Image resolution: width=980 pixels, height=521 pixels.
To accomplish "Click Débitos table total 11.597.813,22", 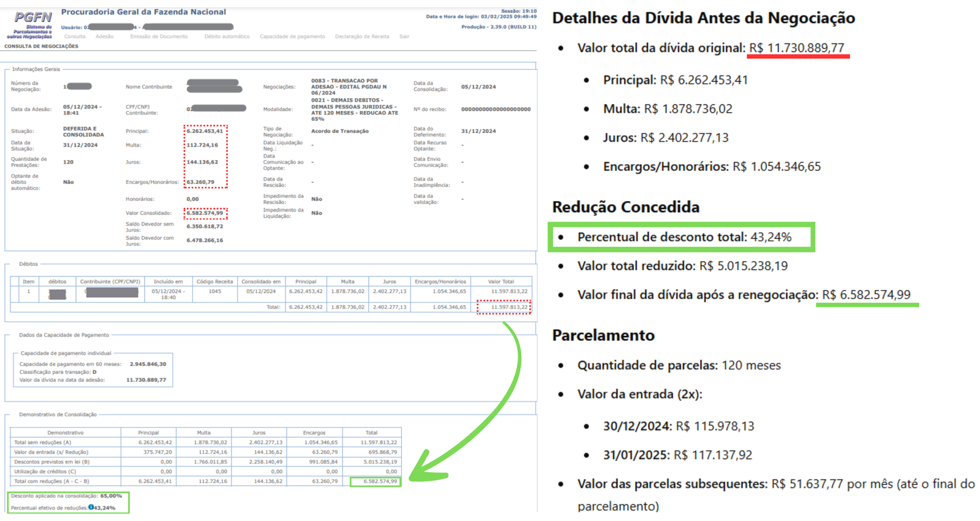I will click(x=503, y=307).
